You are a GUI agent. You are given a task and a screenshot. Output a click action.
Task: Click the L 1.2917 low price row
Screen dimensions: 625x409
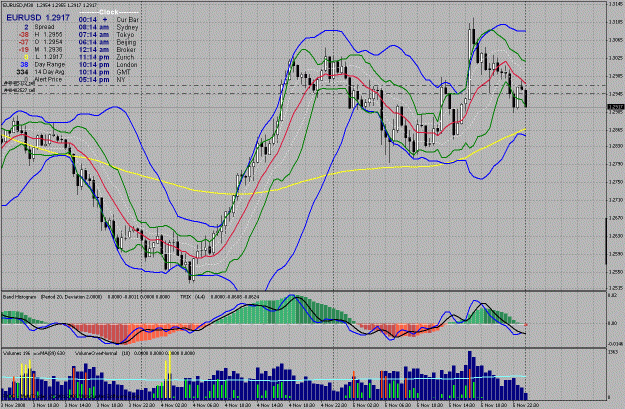(43, 57)
